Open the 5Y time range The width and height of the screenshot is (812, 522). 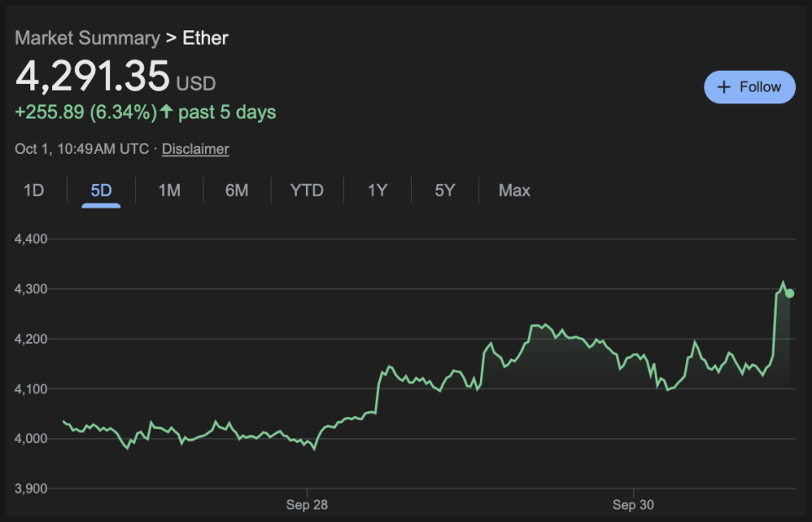[445, 191]
